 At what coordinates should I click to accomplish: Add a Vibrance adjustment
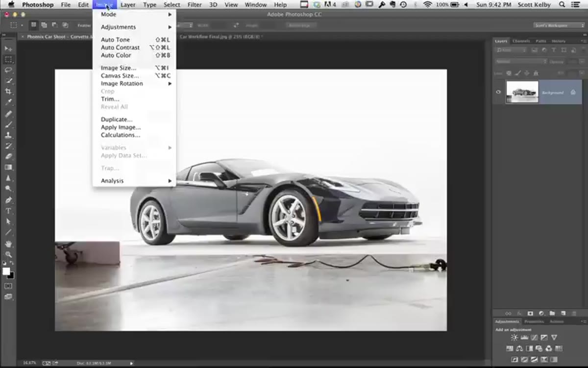tap(554, 338)
